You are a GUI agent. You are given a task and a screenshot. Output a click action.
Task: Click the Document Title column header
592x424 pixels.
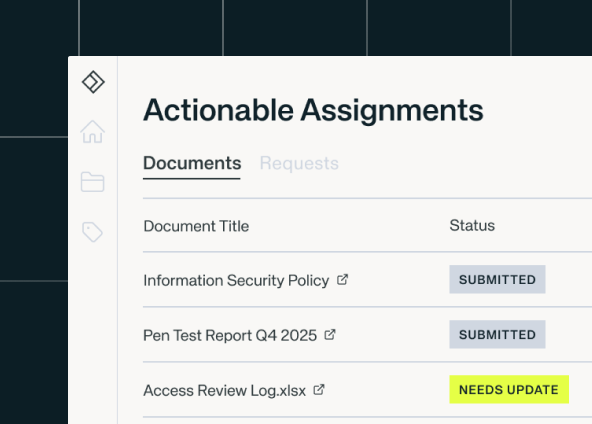click(x=196, y=226)
